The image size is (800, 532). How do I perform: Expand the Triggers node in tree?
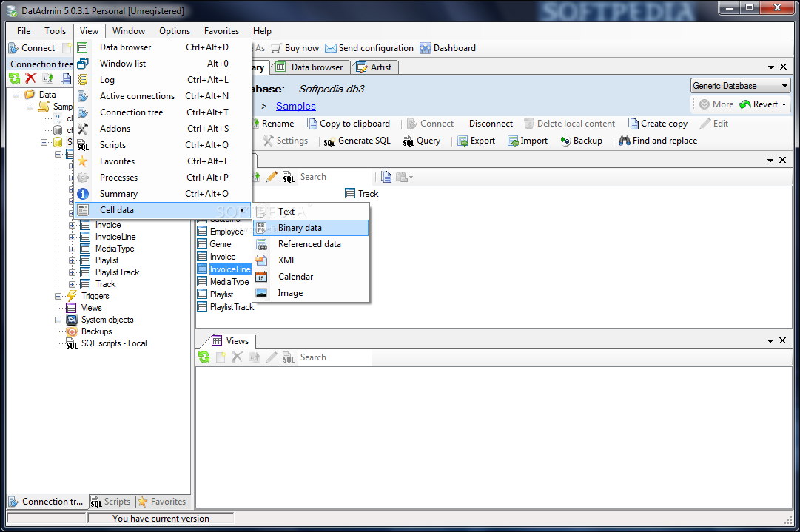(x=58, y=297)
